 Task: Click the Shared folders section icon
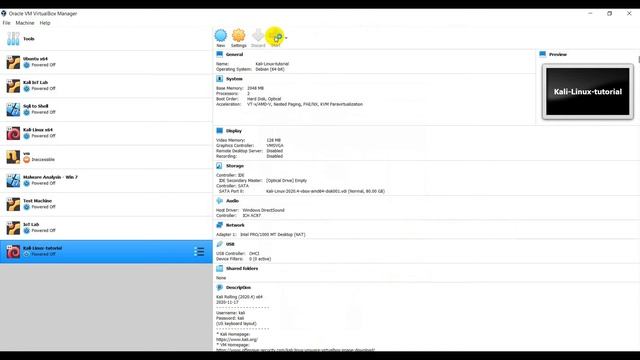220,269
